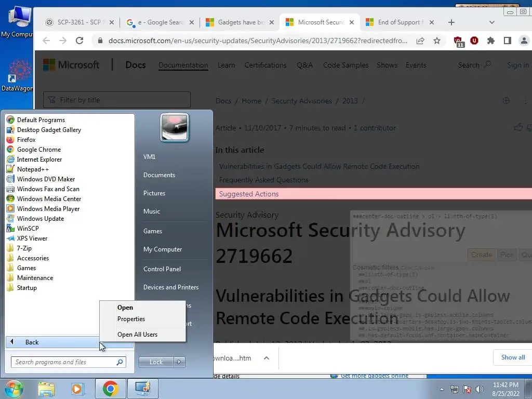Show hidden system tray icons
The width and height of the screenshot is (532, 399).
[442, 389]
